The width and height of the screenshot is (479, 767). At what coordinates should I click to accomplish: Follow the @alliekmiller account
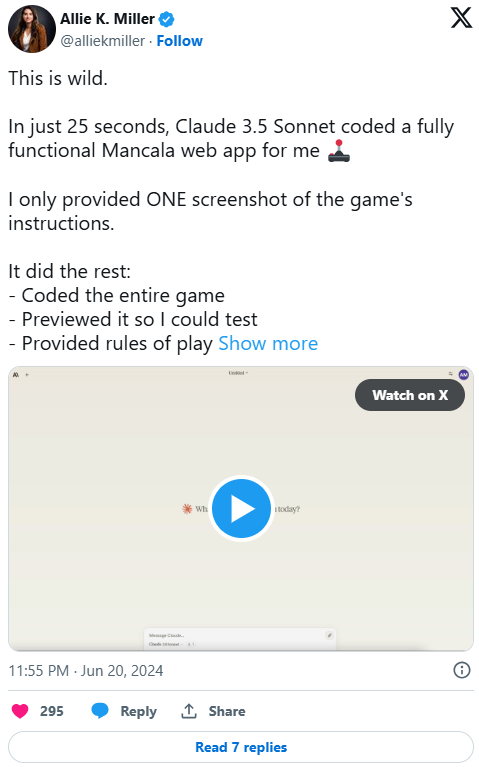(179, 41)
